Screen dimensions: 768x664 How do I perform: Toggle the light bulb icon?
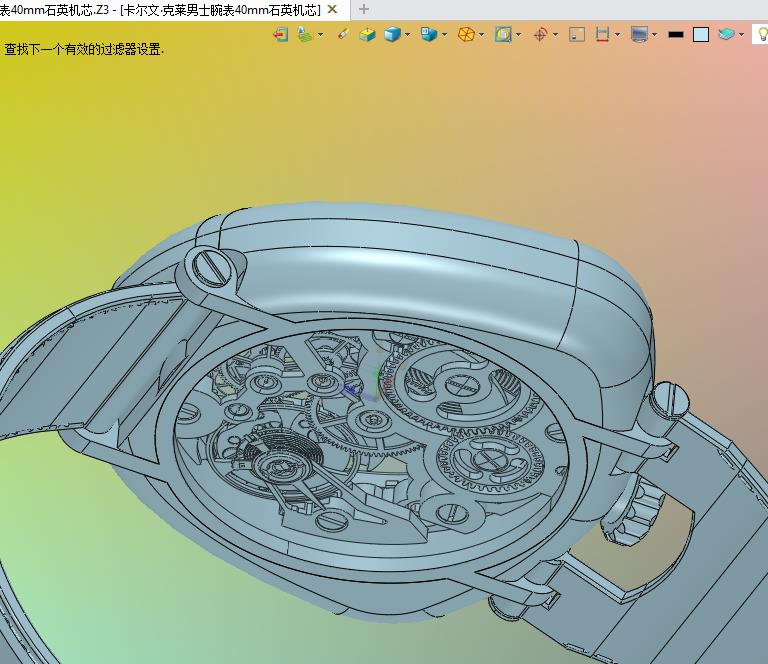[761, 34]
